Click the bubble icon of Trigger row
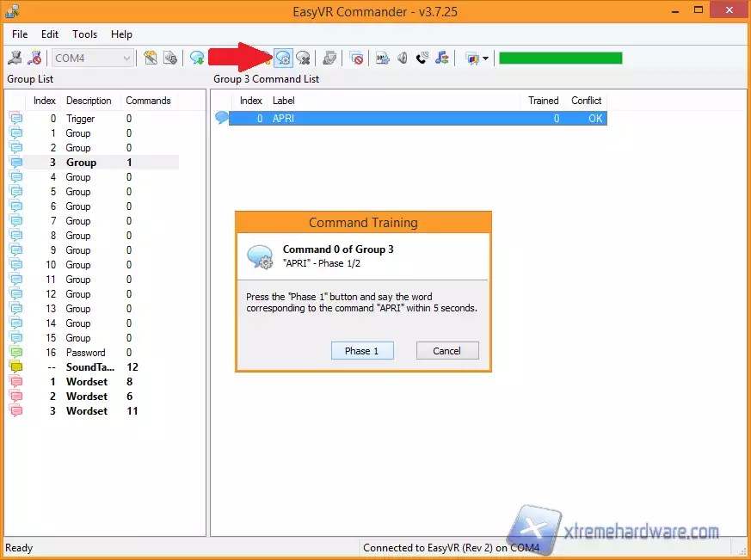Image resolution: width=751 pixels, height=560 pixels. coord(15,119)
